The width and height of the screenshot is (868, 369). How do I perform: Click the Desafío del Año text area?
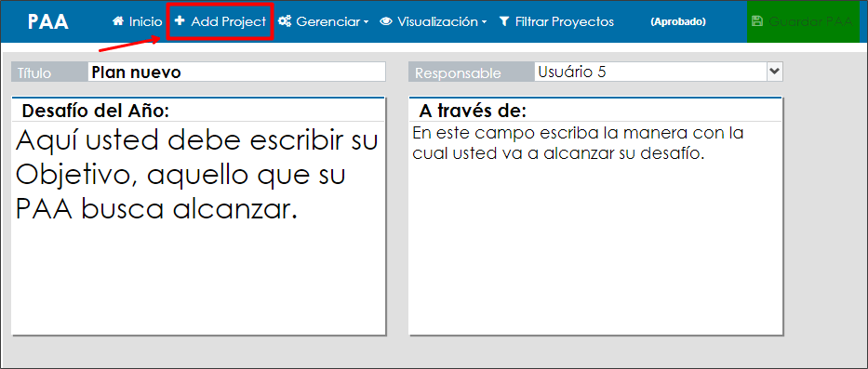coord(198,228)
